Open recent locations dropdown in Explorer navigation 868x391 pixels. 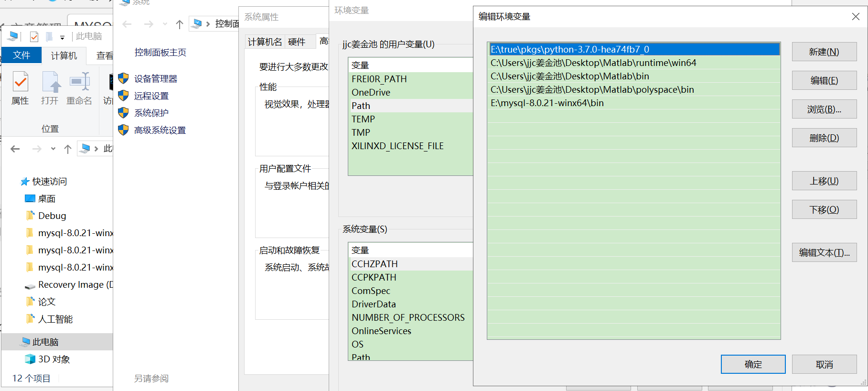[53, 149]
